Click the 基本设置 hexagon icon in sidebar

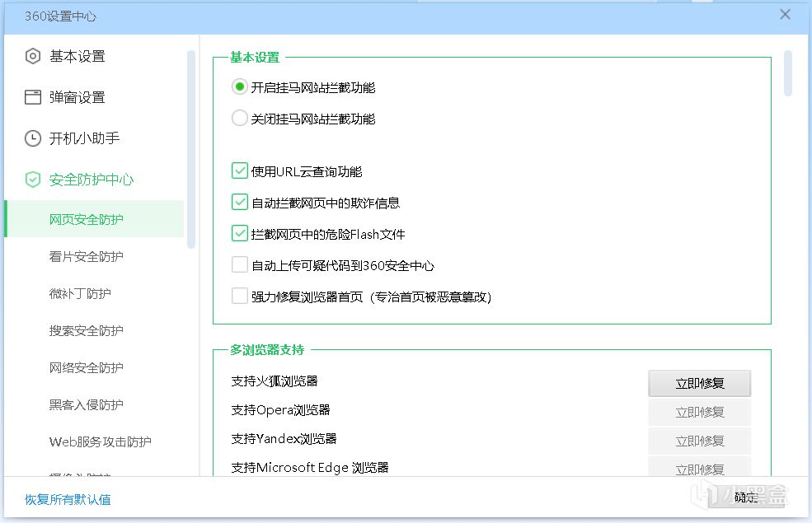(33, 56)
